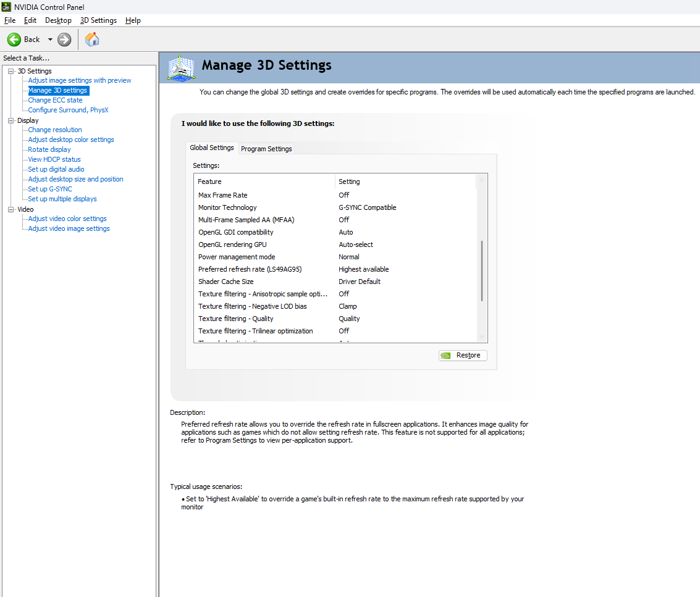700x597 pixels.
Task: Open Set up digital audio
Action: coord(56,169)
